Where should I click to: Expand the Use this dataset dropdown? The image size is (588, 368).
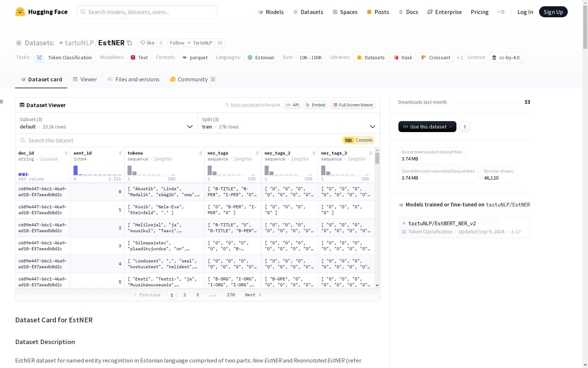tap(427, 127)
